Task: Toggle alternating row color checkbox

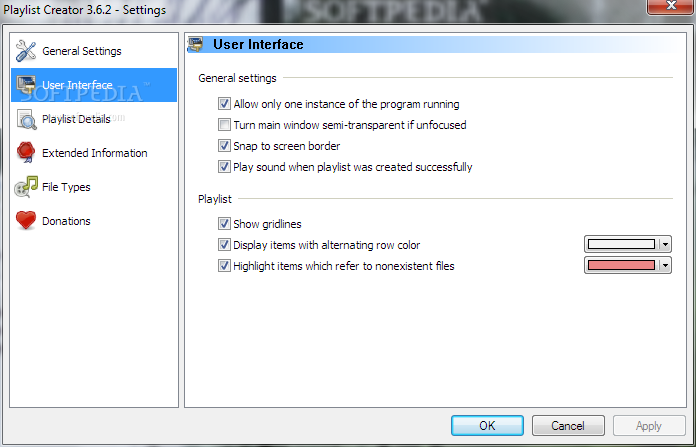Action: pos(224,245)
